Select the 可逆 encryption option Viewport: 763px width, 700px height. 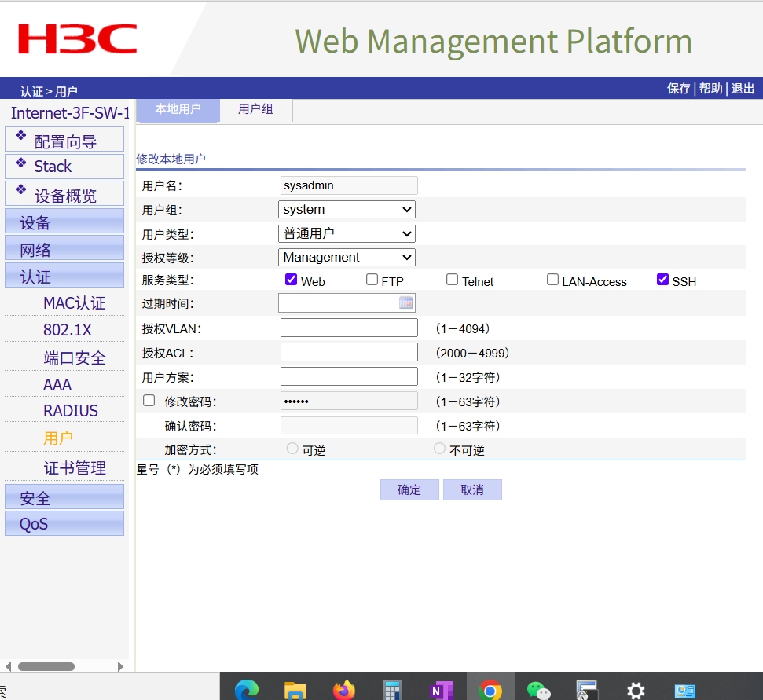pyautogui.click(x=292, y=448)
